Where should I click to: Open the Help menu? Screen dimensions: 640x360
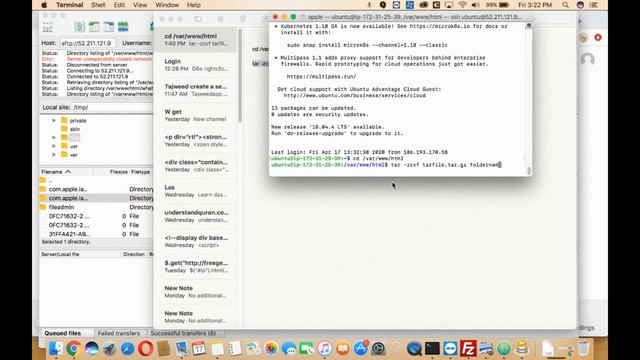193,5
